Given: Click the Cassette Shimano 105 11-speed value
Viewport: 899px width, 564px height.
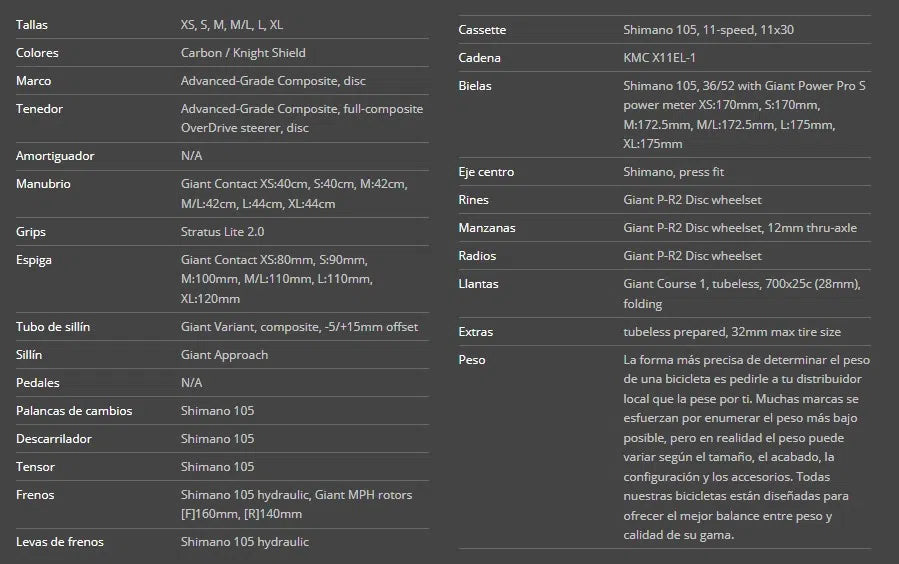Looking at the screenshot, I should click(x=708, y=30).
